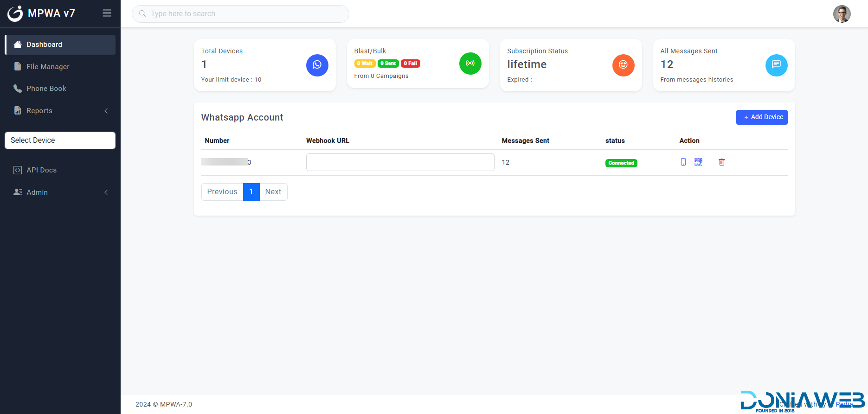Open API Docs from sidebar
868x414 pixels.
(x=60, y=170)
